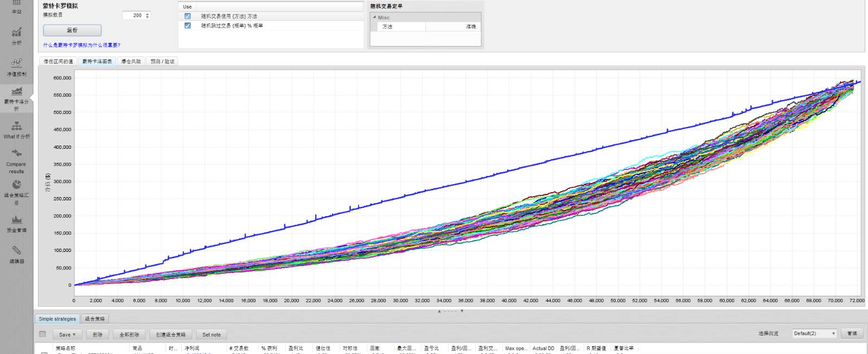
Task: Toggle the panel splitter collapse arrows
Action: (x=450, y=311)
